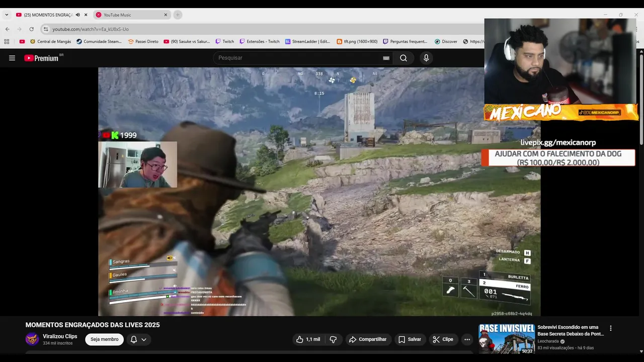The height and width of the screenshot is (362, 644).
Task: Open the Twitch bookmark
Action: point(225,42)
